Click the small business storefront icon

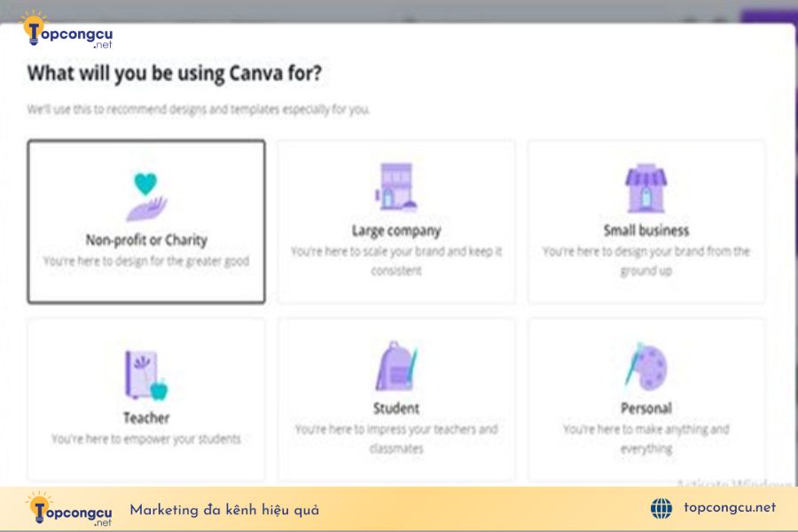(x=645, y=188)
